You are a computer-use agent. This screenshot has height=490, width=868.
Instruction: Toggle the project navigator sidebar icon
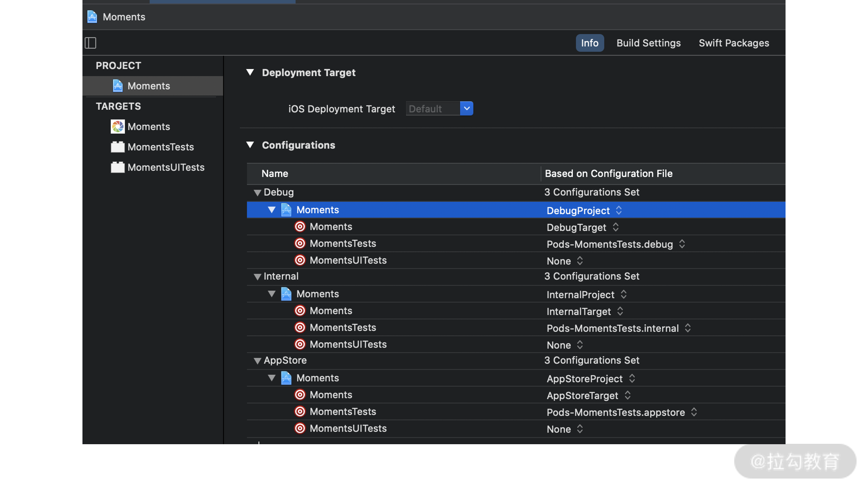click(90, 43)
